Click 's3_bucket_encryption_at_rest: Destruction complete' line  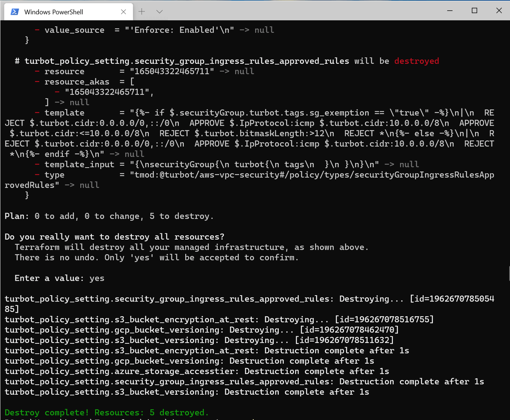tap(207, 351)
